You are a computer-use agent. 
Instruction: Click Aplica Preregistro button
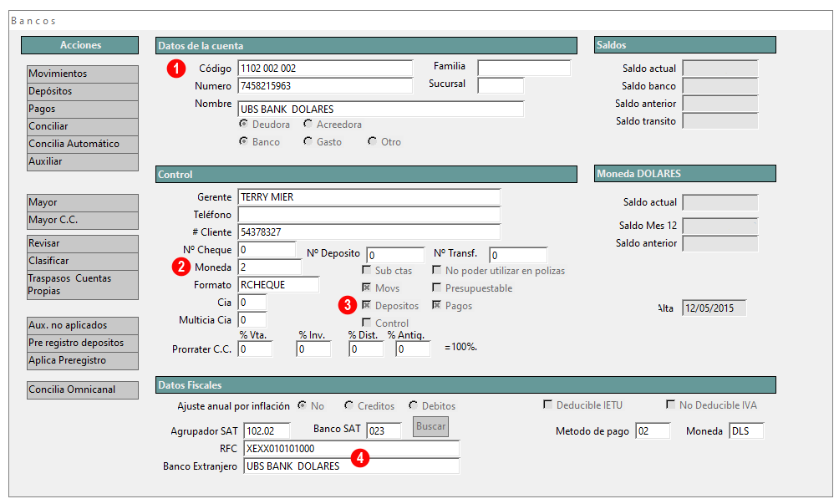point(83,361)
